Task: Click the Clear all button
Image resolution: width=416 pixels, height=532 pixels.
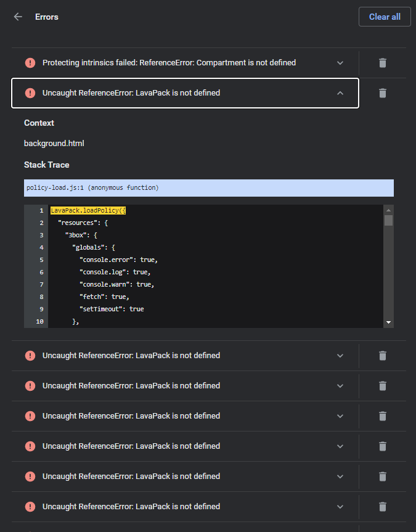Action: 384,17
